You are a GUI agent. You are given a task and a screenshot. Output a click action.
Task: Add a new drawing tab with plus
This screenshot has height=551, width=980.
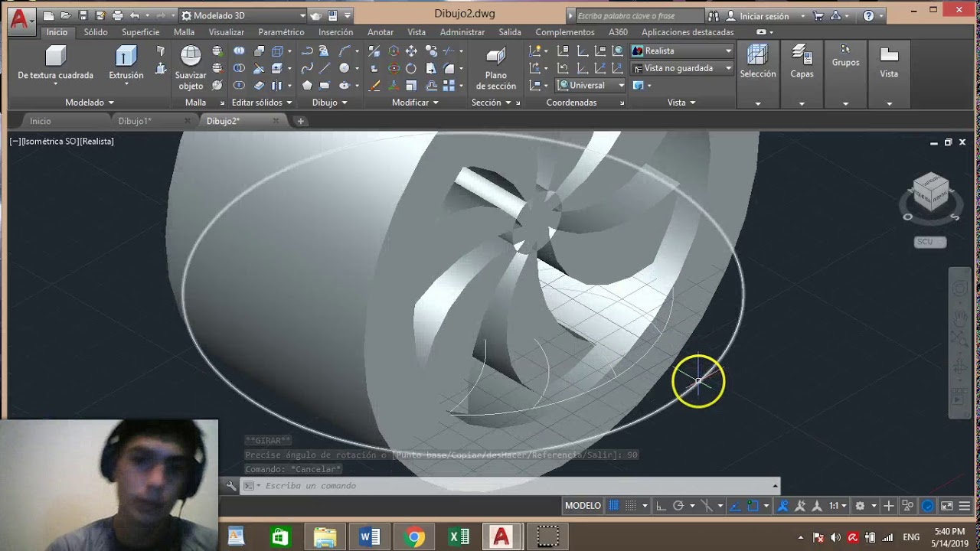coord(301,121)
